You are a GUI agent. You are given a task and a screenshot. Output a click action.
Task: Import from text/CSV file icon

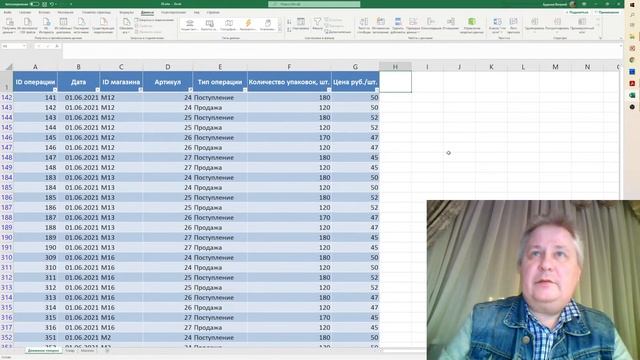(27, 25)
